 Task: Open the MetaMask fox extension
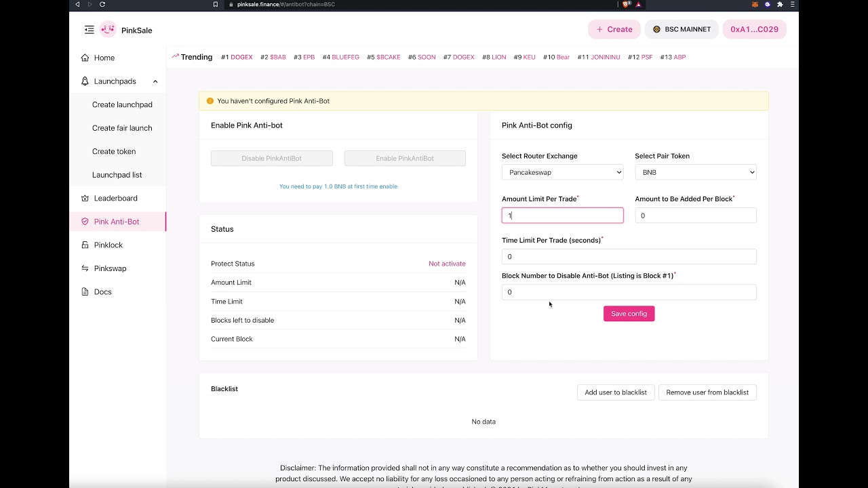coord(755,4)
